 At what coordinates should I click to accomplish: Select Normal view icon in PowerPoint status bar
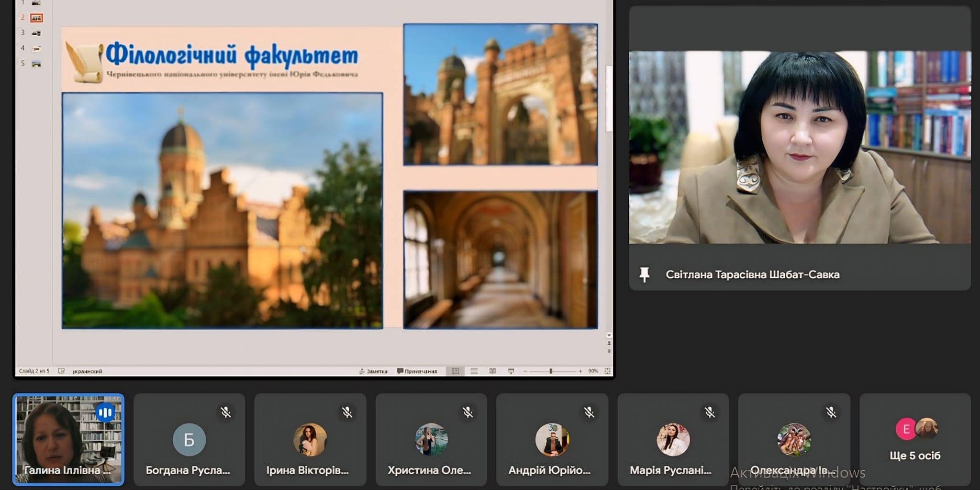click(x=455, y=371)
